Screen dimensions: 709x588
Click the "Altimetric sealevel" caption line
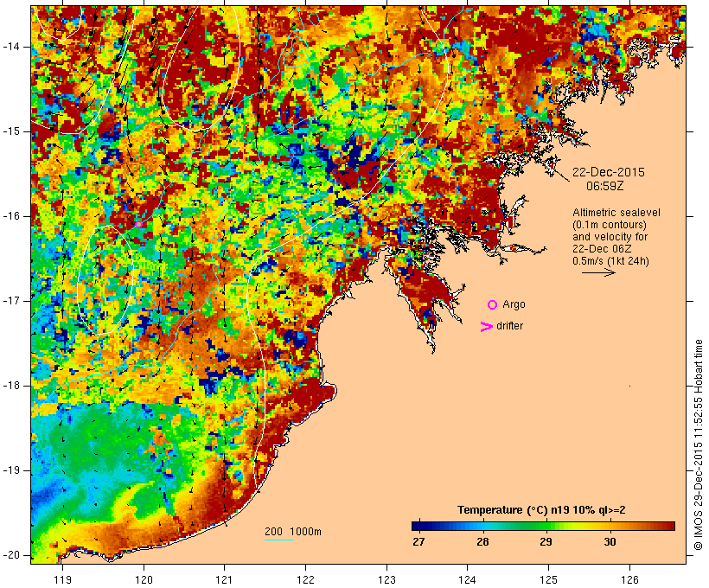(616, 213)
